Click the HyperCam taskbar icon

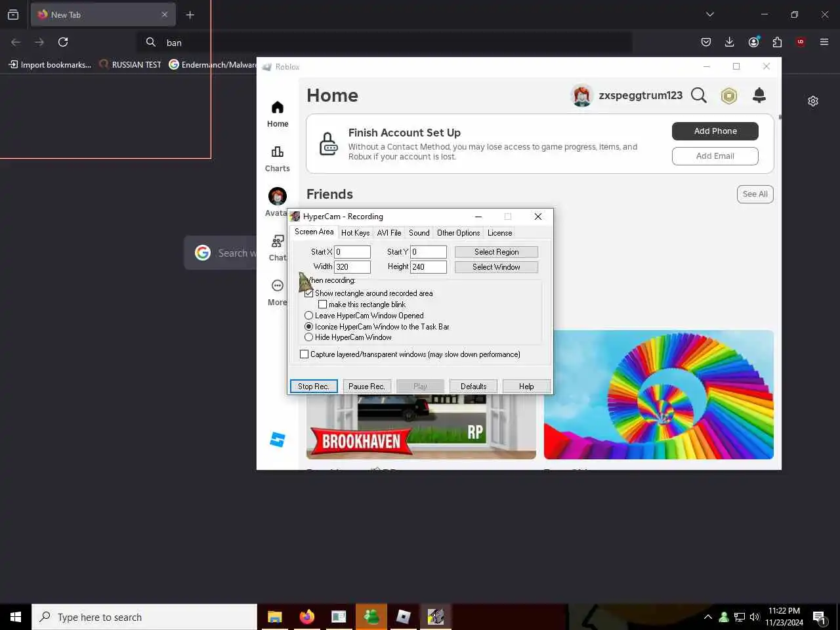coord(436,617)
